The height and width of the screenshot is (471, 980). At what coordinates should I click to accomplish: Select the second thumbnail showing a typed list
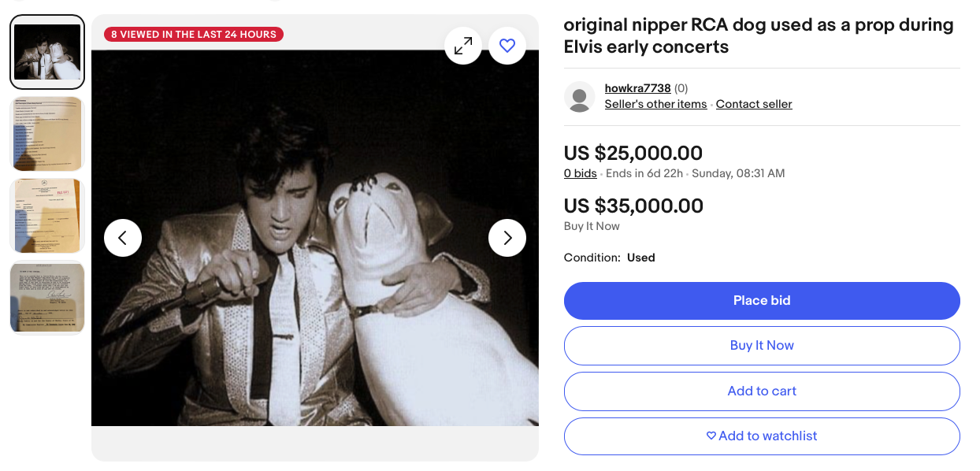[47, 134]
